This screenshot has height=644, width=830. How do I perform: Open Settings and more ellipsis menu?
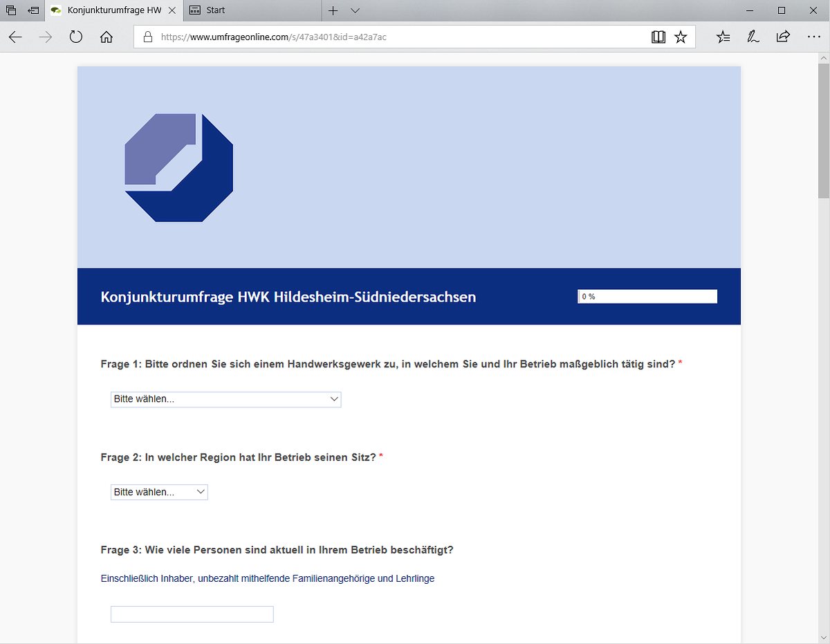(x=813, y=37)
